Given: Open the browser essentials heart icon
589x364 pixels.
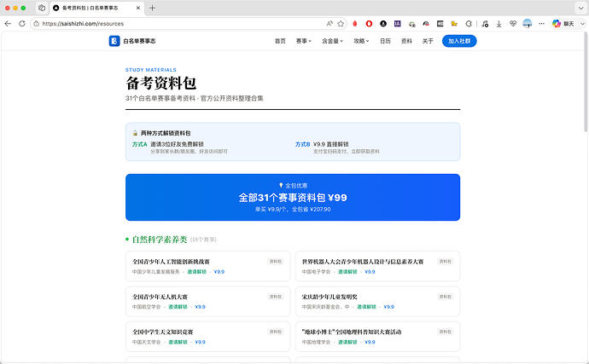Looking at the screenshot, I should click(x=513, y=24).
